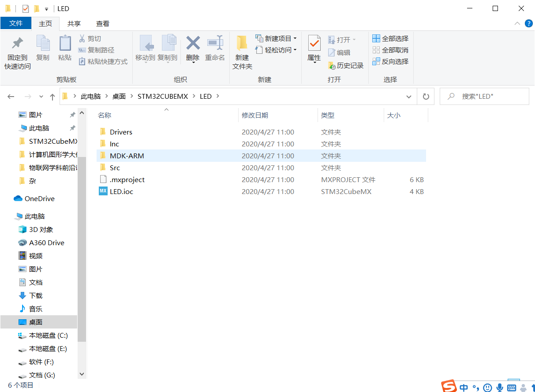Open Quick Access Toolbar customize dropdown

[x=46, y=9]
